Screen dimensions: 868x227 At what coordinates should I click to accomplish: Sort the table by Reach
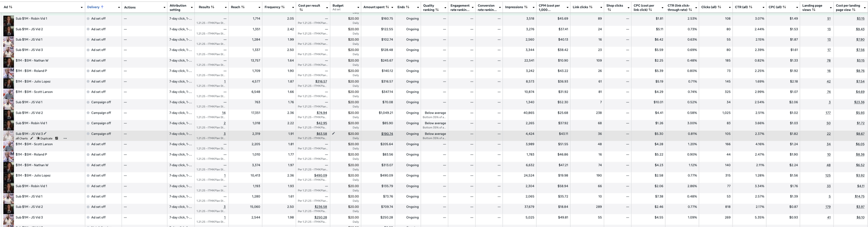[x=243, y=7]
